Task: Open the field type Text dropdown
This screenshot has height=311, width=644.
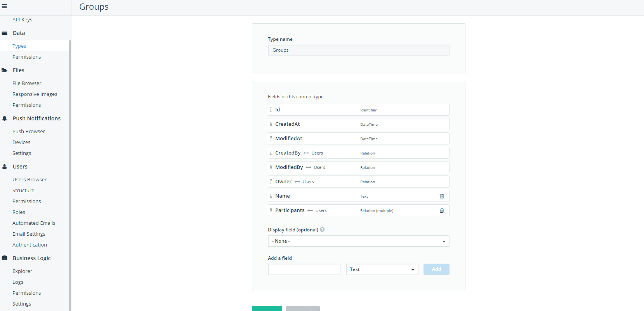Action: (x=382, y=269)
